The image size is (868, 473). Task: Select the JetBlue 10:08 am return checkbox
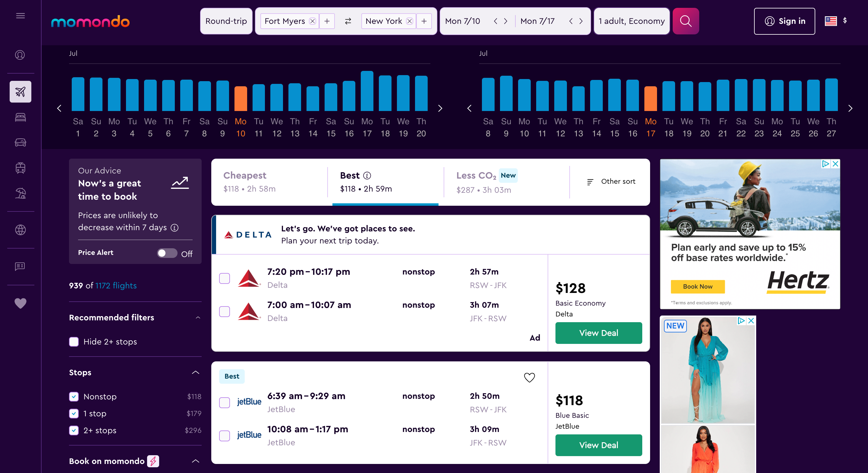pos(225,436)
